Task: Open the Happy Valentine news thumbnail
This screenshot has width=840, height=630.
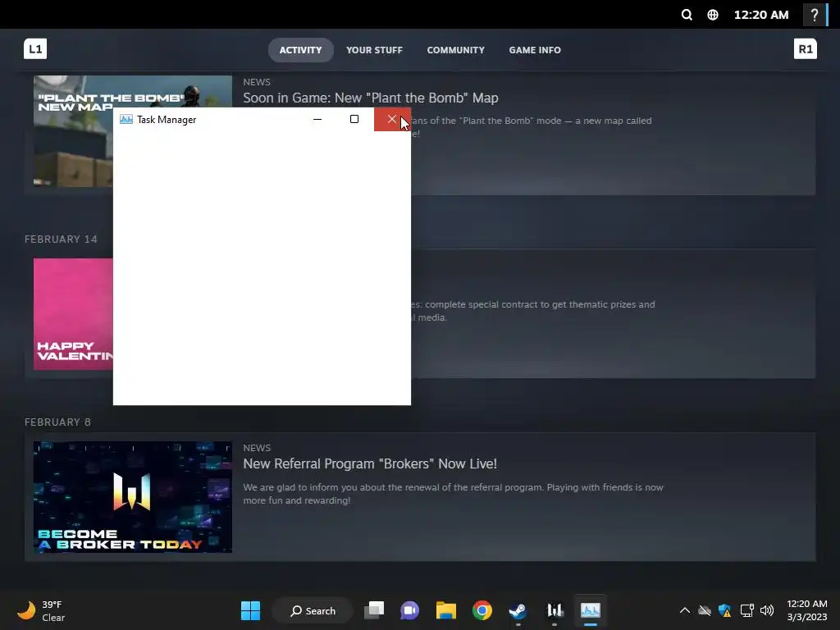Action: pos(73,314)
